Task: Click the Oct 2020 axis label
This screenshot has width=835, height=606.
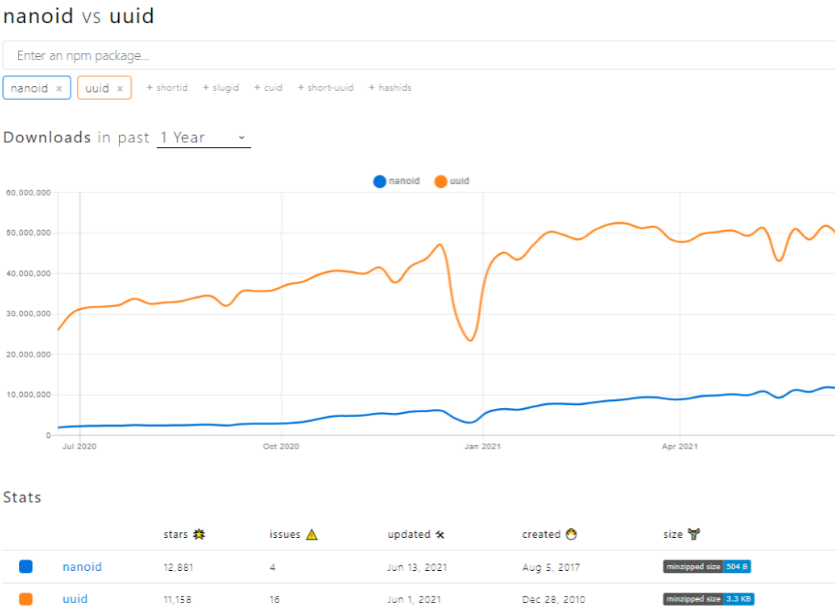Action: pos(281,446)
